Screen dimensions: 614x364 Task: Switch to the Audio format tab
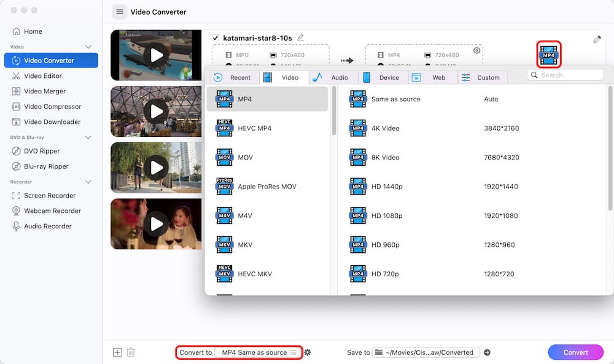(x=333, y=77)
